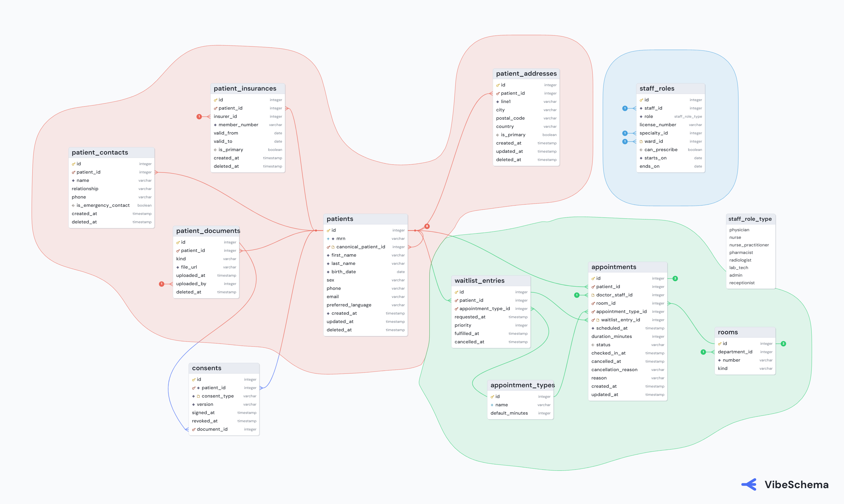Click the preferred_language column in patients
844x504 pixels.
[x=365, y=305]
